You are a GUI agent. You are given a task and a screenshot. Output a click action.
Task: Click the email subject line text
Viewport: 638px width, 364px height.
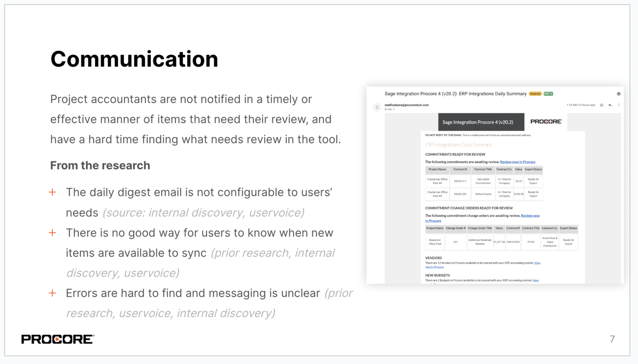click(455, 94)
